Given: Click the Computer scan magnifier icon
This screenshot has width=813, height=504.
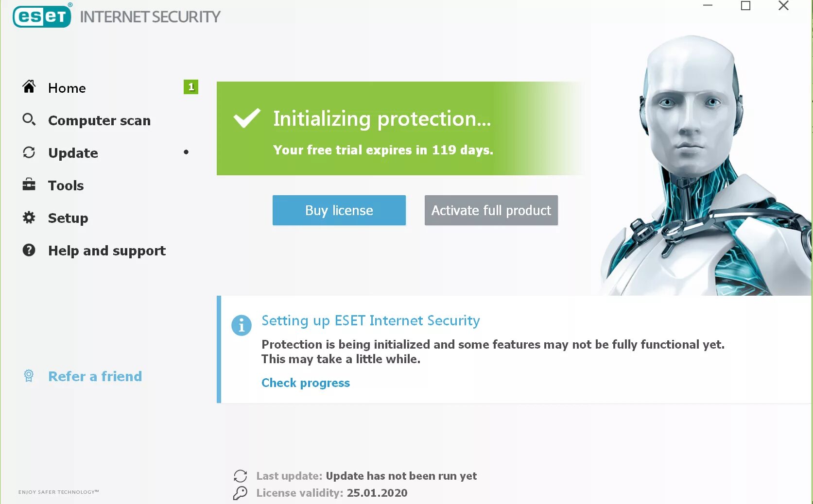Looking at the screenshot, I should point(29,119).
